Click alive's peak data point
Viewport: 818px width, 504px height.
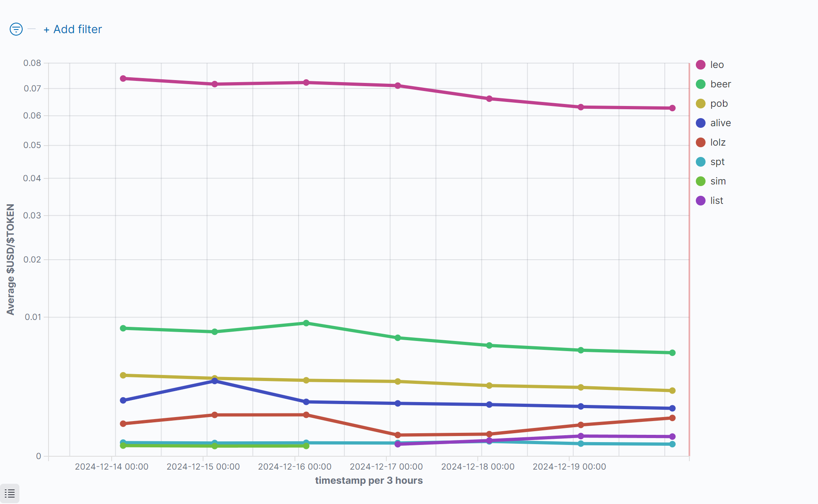pos(215,381)
